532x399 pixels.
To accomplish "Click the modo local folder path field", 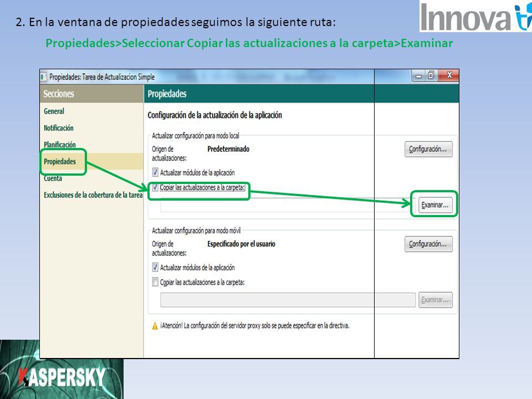I will 288,205.
